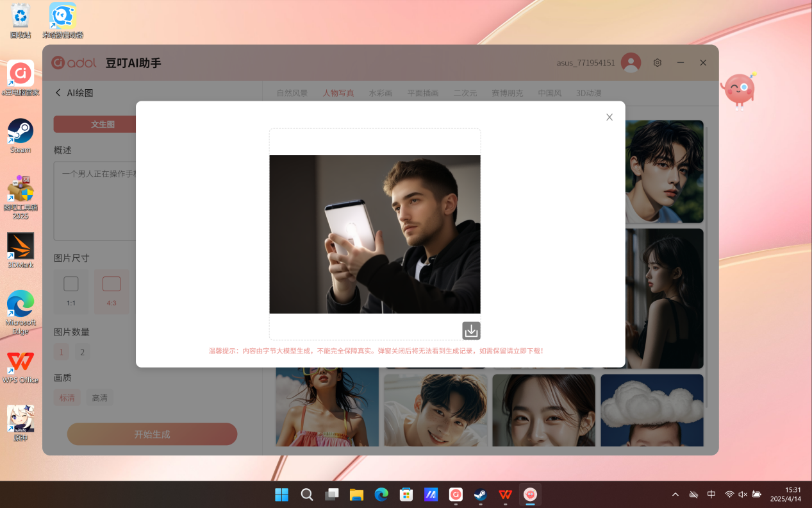Select the smiling reclining young man thumbnail
The height and width of the screenshot is (508, 812).
click(x=436, y=411)
